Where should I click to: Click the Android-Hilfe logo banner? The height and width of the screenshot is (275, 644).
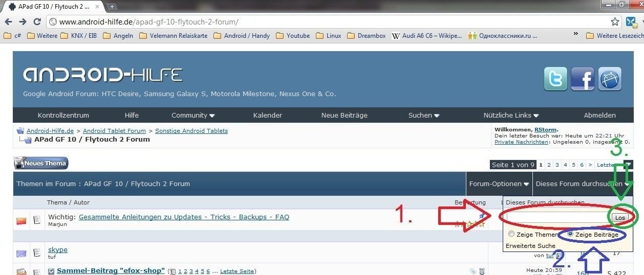tap(102, 75)
